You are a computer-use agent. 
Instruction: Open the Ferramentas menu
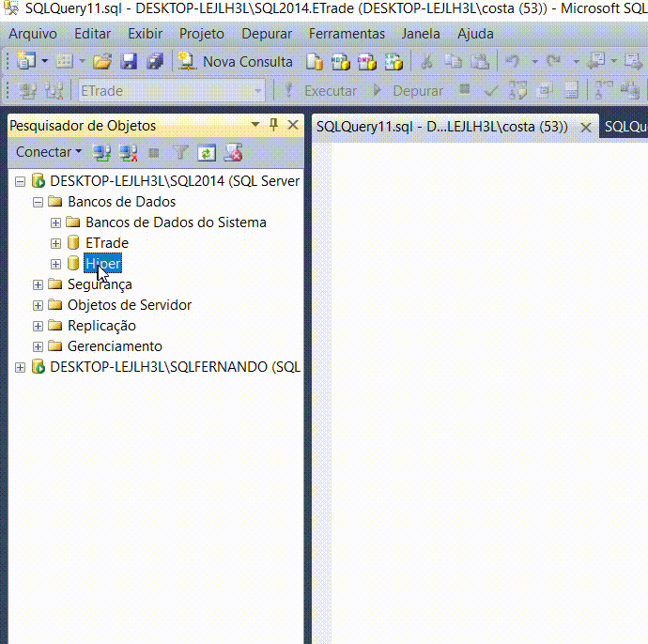[x=347, y=34]
